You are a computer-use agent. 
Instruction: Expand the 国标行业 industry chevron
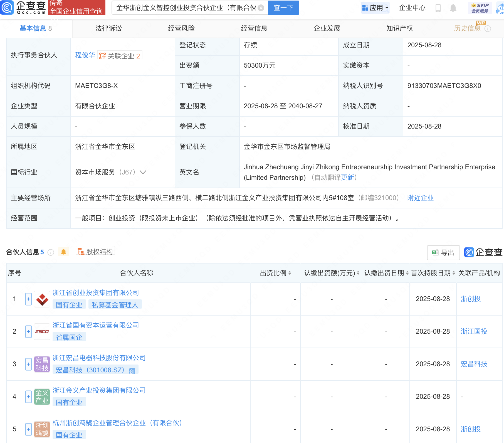[x=143, y=172]
